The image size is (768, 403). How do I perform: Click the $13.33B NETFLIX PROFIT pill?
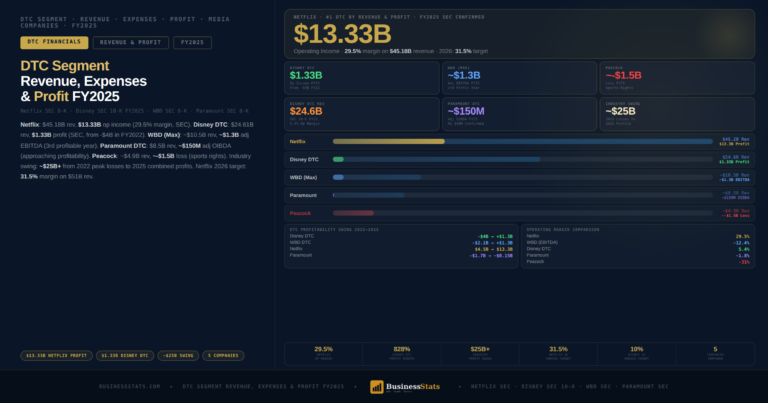(56, 356)
